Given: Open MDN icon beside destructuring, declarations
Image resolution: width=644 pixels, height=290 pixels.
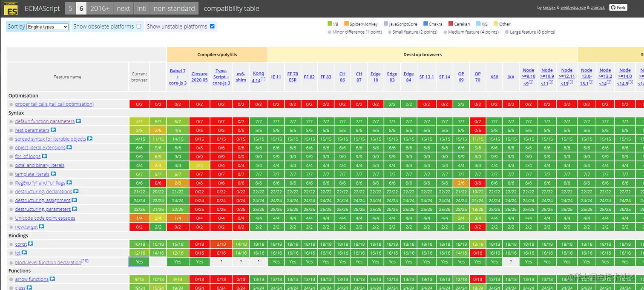Looking at the screenshot, I should 76,192.
